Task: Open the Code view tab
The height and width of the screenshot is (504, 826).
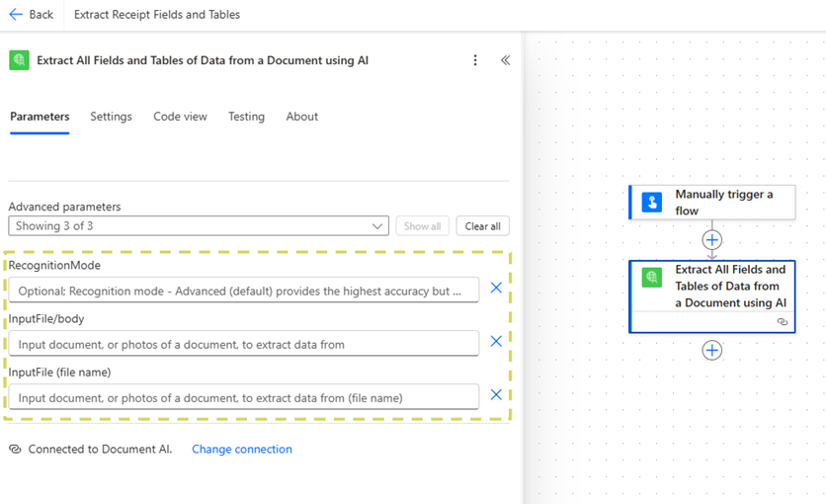Action: [x=180, y=117]
